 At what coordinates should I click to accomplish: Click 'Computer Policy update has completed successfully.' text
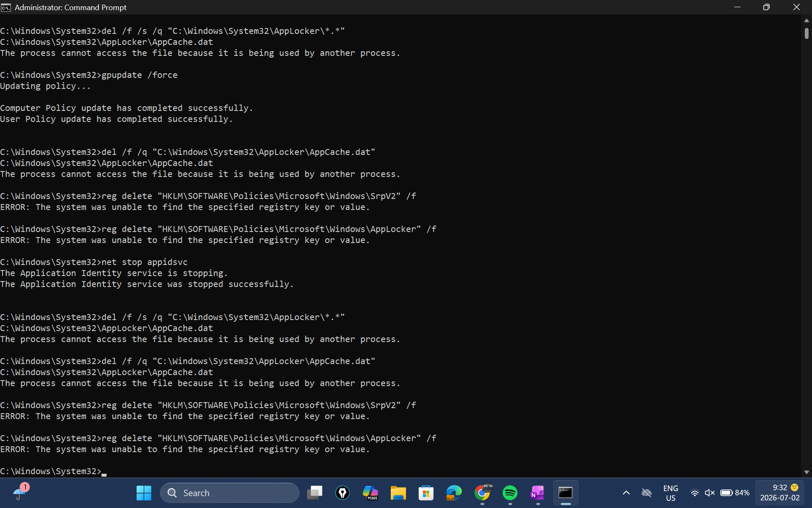point(126,108)
